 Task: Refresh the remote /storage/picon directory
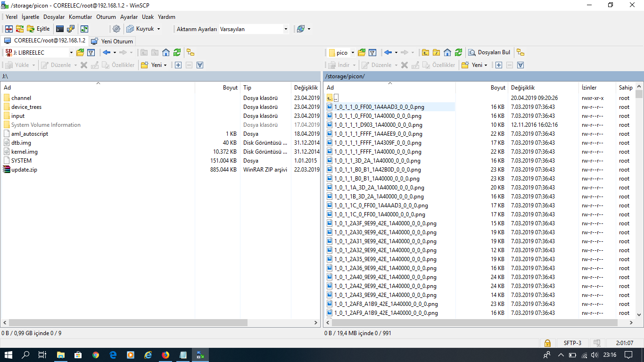pyautogui.click(x=458, y=52)
